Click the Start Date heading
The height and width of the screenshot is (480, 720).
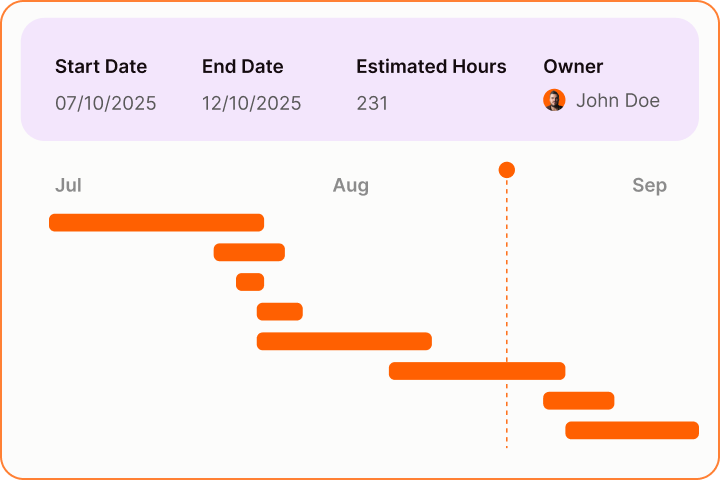click(101, 67)
